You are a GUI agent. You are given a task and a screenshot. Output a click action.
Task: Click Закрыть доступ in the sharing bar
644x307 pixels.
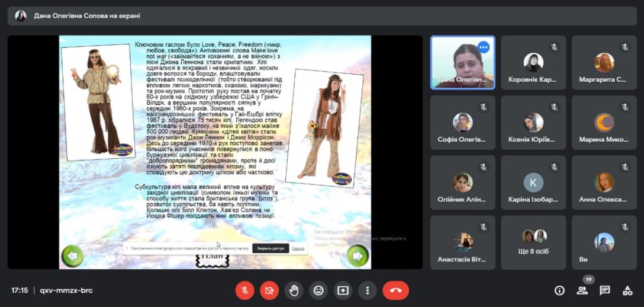pos(271,248)
